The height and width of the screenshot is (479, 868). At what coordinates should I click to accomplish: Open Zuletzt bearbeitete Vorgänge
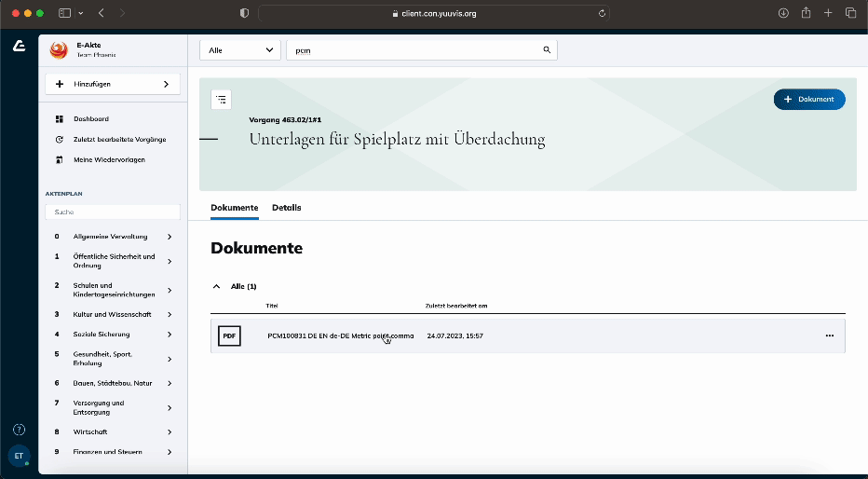tap(119, 140)
